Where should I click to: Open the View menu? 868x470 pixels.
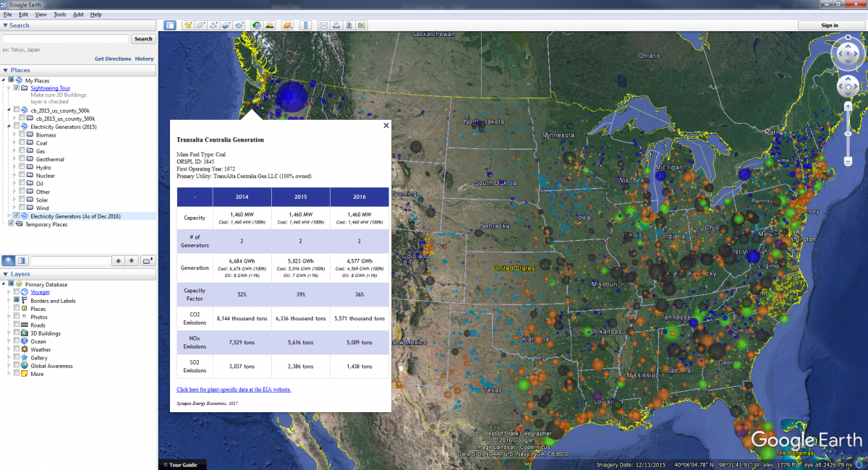click(x=41, y=14)
